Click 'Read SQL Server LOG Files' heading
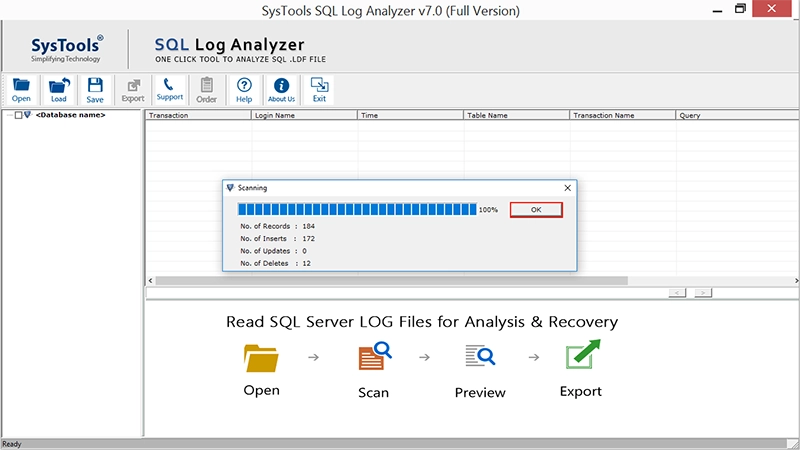Screen dimensions: 800x450 click(x=422, y=322)
